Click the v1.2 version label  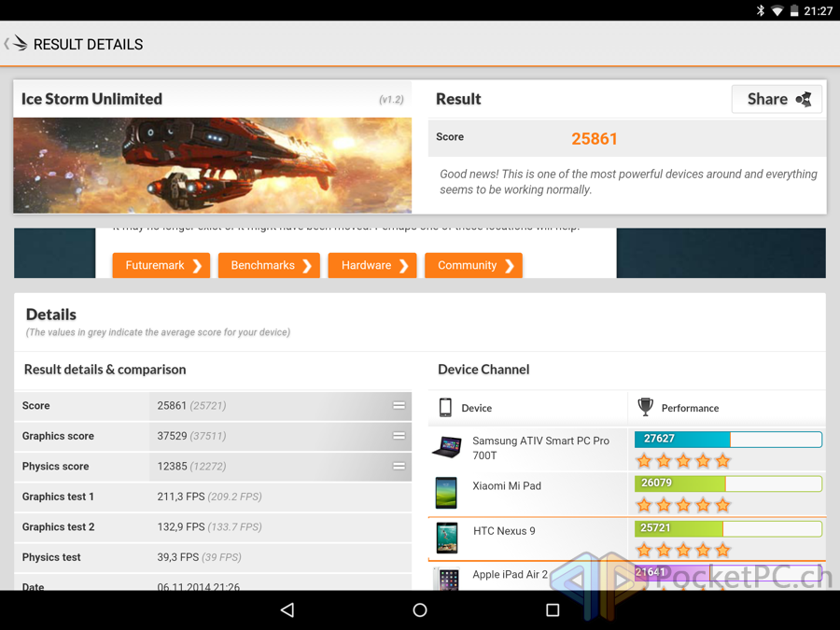pos(392,100)
